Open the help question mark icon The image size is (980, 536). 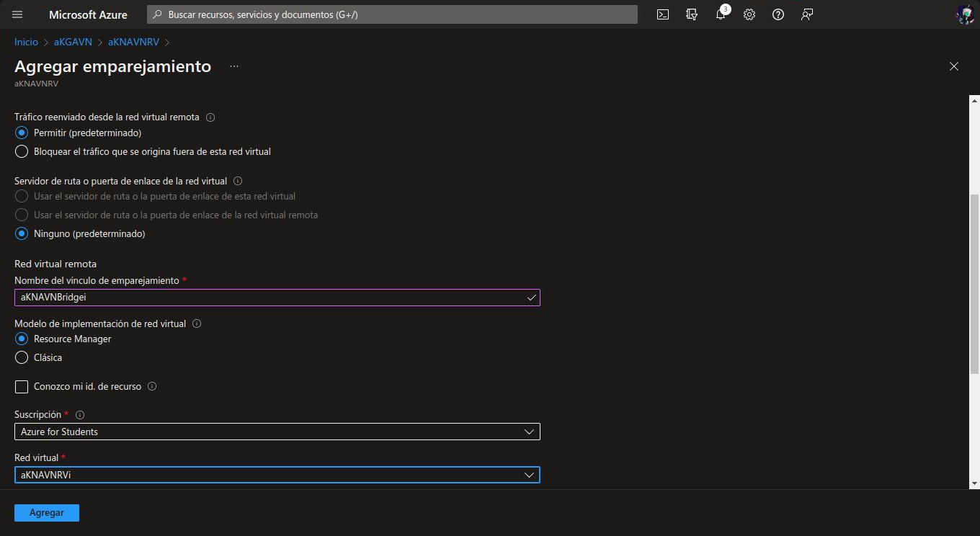point(778,14)
